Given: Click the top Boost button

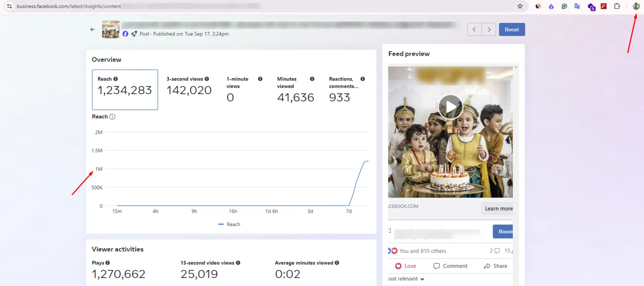Looking at the screenshot, I should point(512,29).
